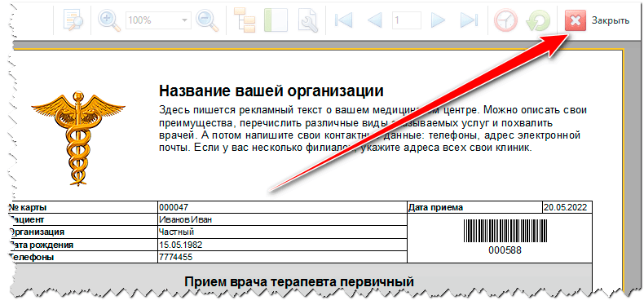
Task: Click the appointment date 20.05.2022
Action: (x=565, y=207)
